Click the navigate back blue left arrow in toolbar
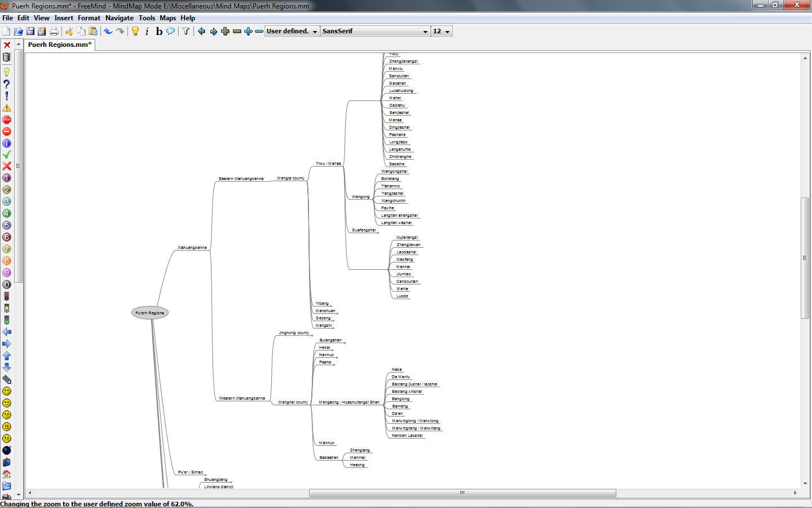Screen dimensions: 812x508 tap(201, 31)
